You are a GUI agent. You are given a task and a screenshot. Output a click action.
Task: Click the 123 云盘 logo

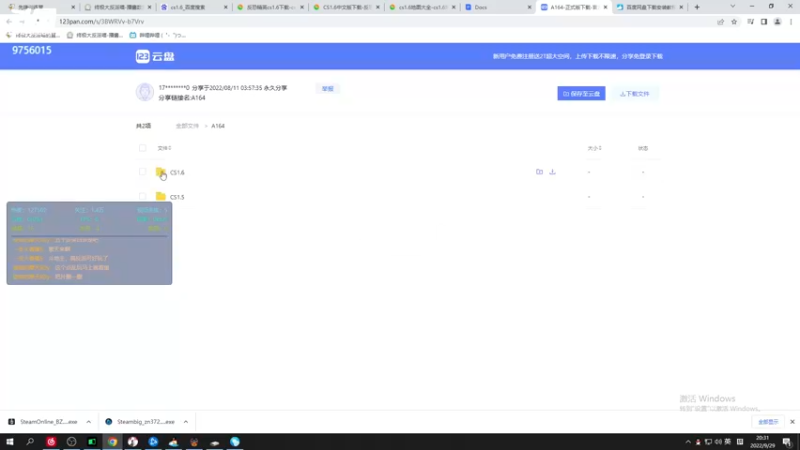[155, 56]
